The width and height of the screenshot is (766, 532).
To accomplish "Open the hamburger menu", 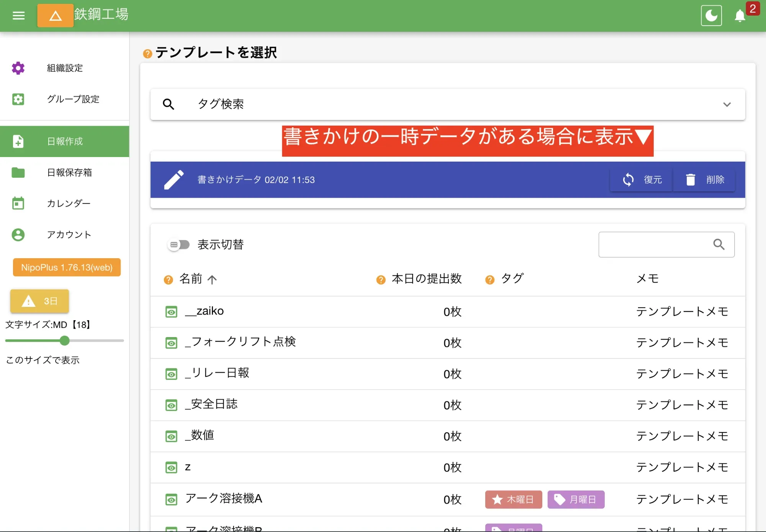I will (x=18, y=15).
